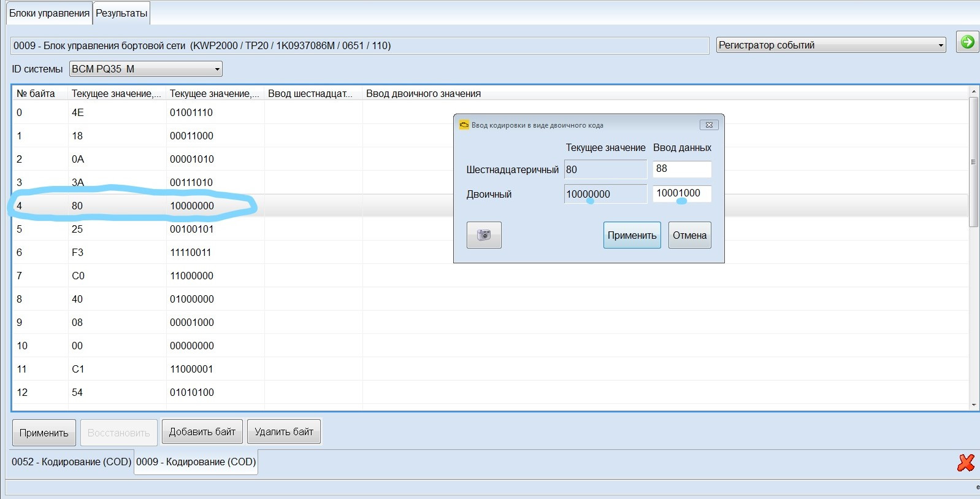Click the red X icon at bottom right
The width and height of the screenshot is (980, 499).
[x=965, y=462]
